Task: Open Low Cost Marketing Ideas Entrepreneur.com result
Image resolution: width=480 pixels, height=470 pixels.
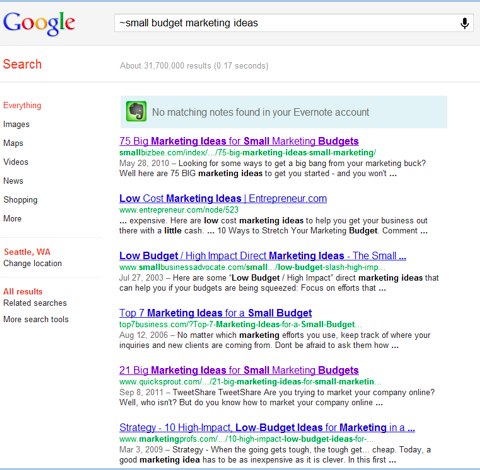Action: tap(223, 198)
